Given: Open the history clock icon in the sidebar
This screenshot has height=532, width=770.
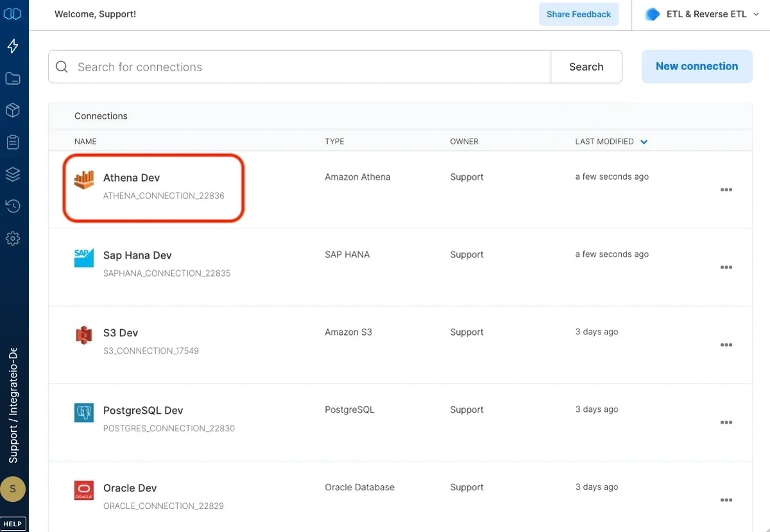Looking at the screenshot, I should tap(13, 206).
